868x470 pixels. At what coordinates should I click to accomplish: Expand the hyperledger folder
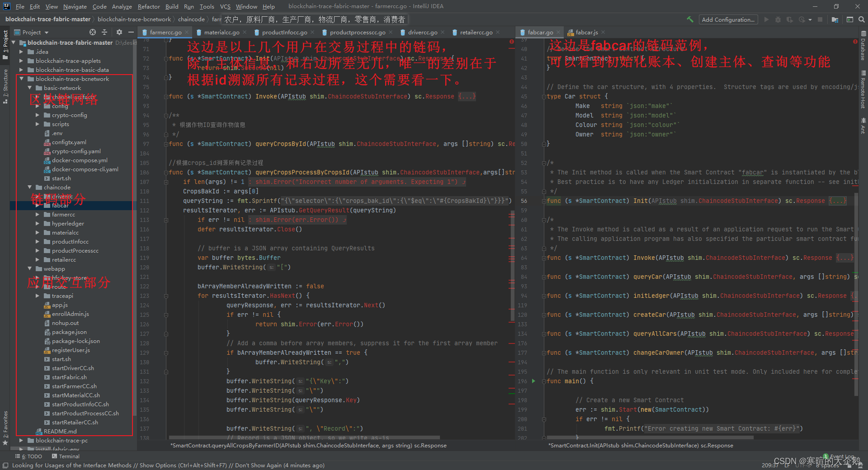(38, 224)
